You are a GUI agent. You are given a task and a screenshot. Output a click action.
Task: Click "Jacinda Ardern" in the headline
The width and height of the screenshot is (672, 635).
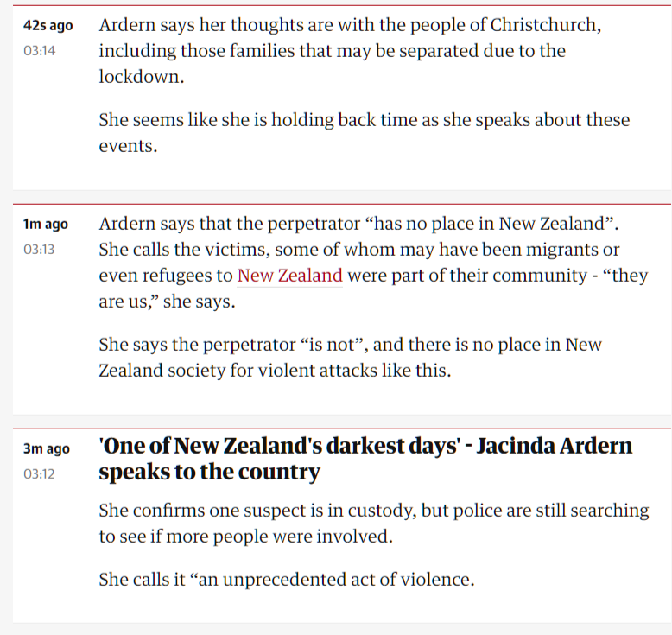click(x=555, y=446)
